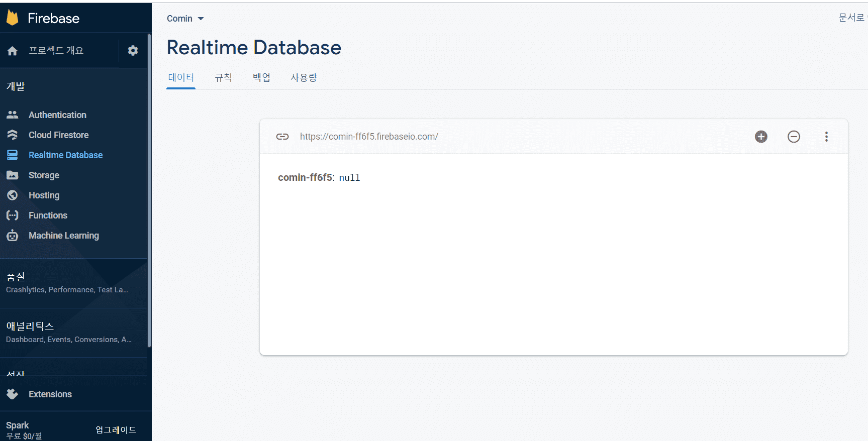Open the project overview home icon
The width and height of the screenshot is (868, 441).
tap(13, 51)
